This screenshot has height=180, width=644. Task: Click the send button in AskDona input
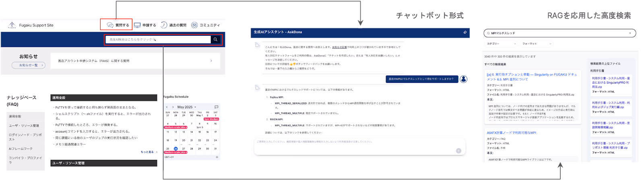click(458, 151)
